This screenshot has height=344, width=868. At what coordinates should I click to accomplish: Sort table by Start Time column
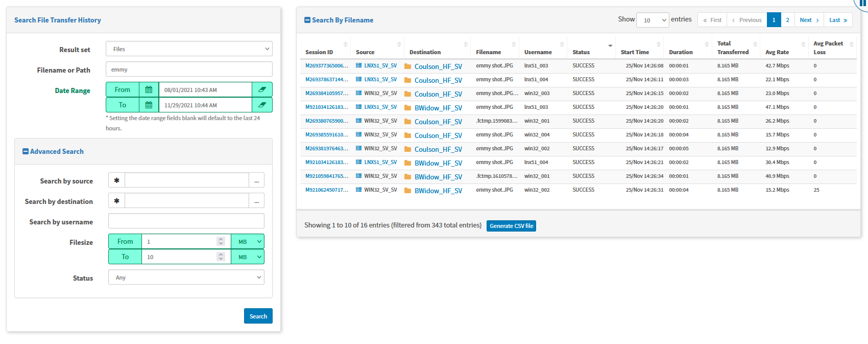(x=640, y=48)
